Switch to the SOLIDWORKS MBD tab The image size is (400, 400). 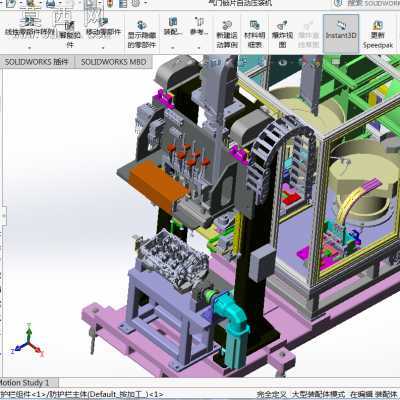coord(113,62)
